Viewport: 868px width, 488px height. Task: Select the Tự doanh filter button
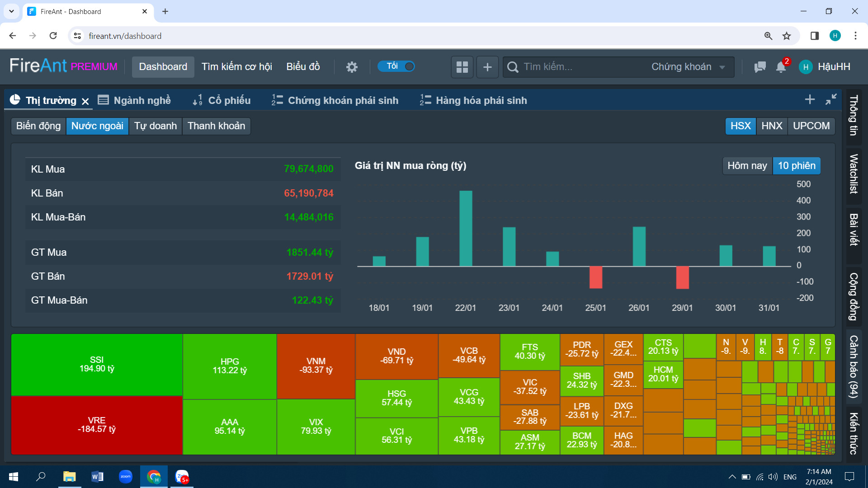(155, 126)
